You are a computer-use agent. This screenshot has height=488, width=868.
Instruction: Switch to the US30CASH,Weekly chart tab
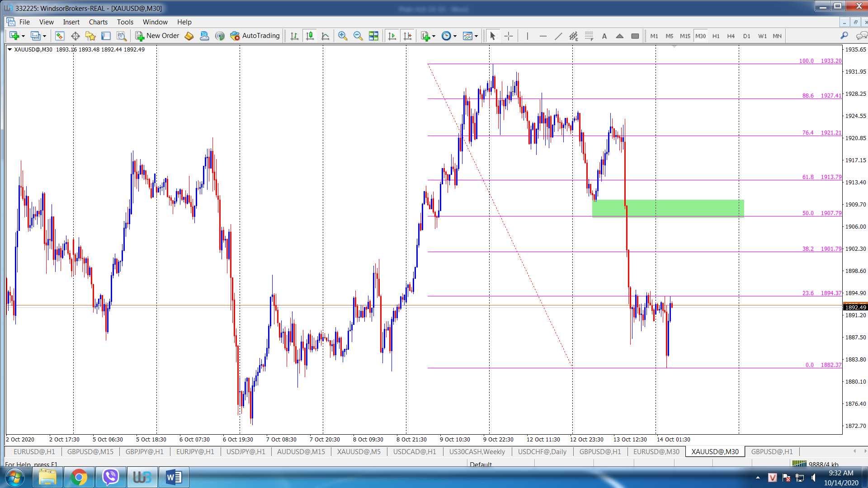tap(477, 451)
